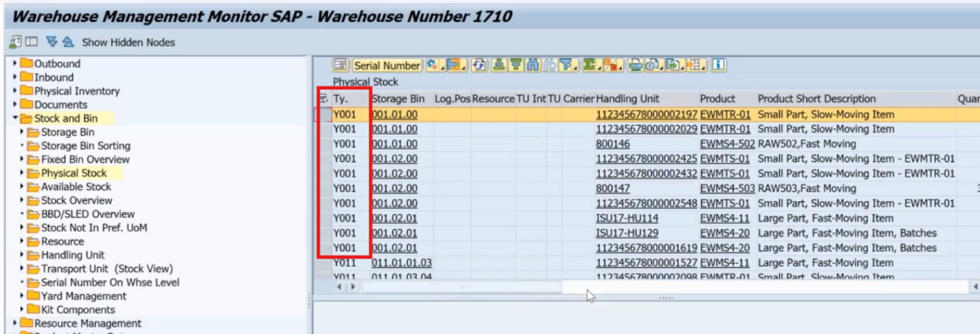Collapse the Stock and Bin node
Screen dimensions: 980x334
pyautogui.click(x=15, y=118)
